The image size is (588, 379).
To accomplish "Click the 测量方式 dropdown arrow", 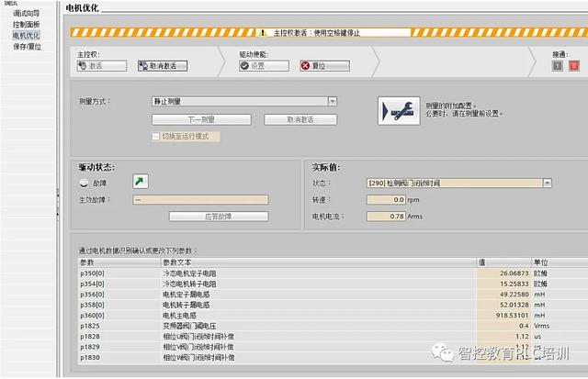I will [333, 102].
